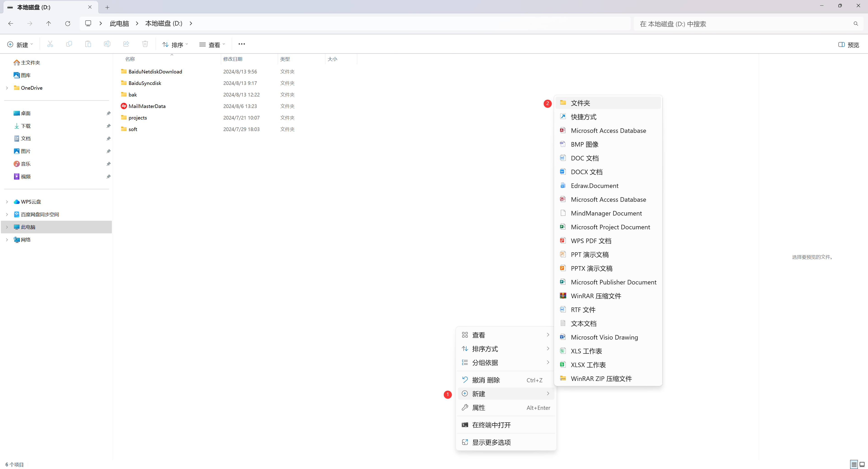Click the 新建 button in the toolbar

[20, 45]
